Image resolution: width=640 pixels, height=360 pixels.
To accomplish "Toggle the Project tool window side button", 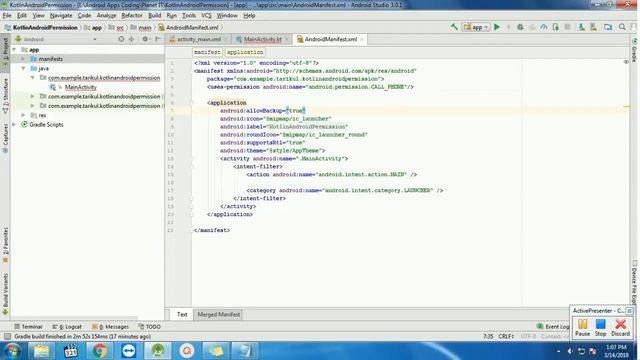I will tap(5, 53).
